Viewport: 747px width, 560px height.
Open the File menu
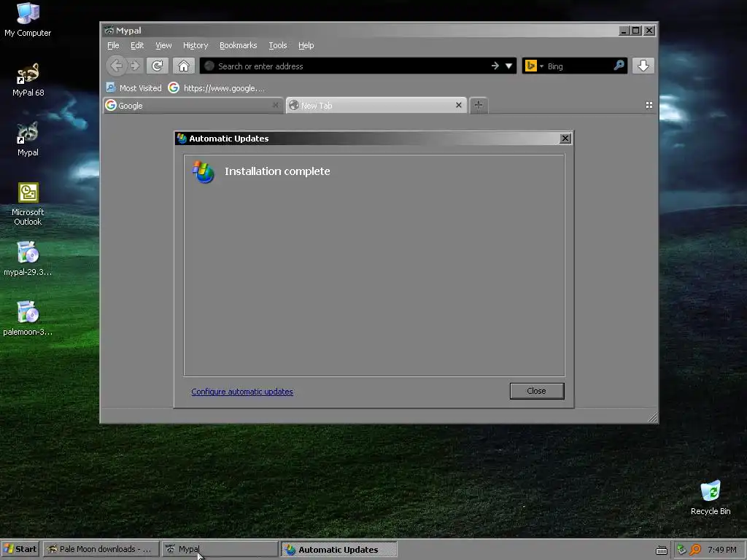(113, 45)
